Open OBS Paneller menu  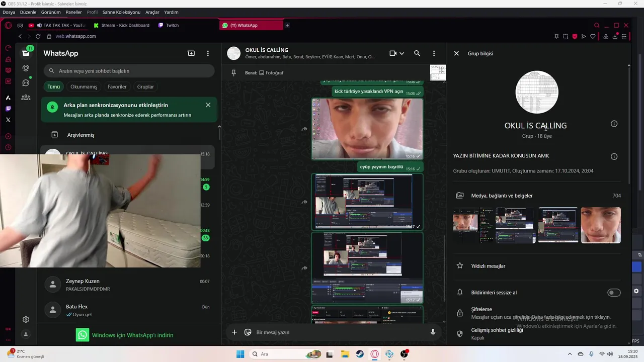point(74,12)
